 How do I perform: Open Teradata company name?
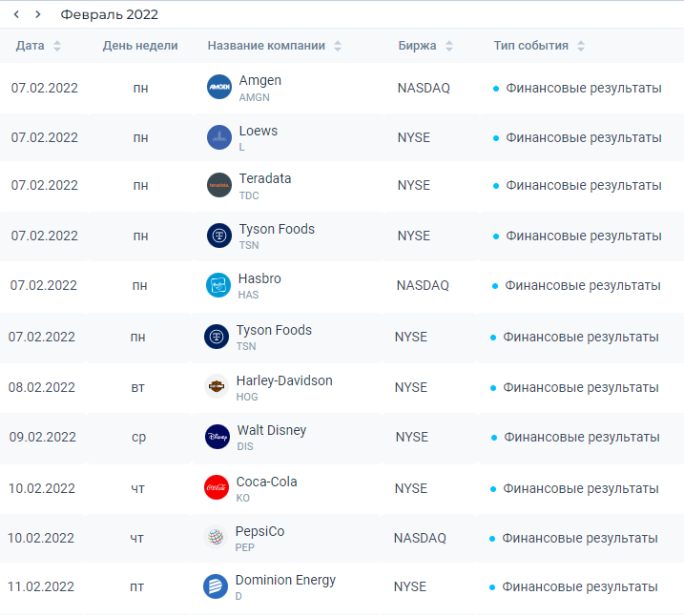265,178
